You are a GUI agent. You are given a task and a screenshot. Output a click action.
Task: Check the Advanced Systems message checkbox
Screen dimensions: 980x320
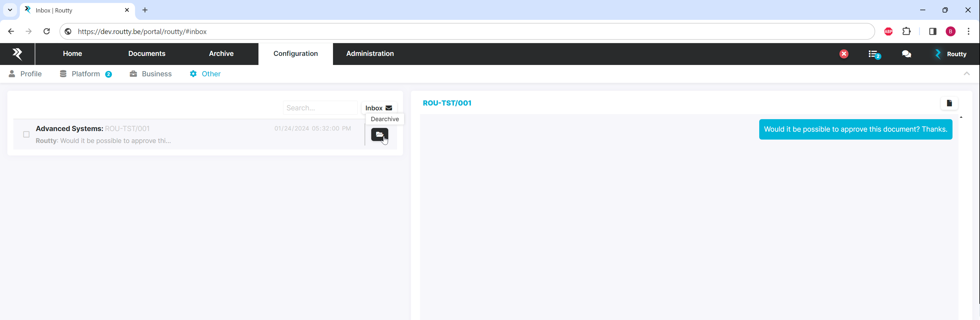coord(26,134)
